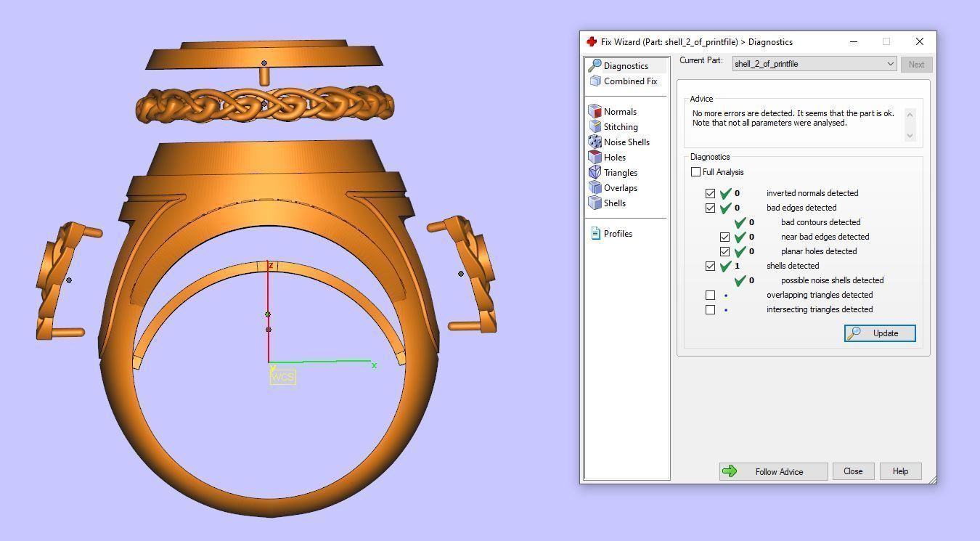This screenshot has width=980, height=541.
Task: Select the Triangles fix section
Action: pyautogui.click(x=613, y=173)
